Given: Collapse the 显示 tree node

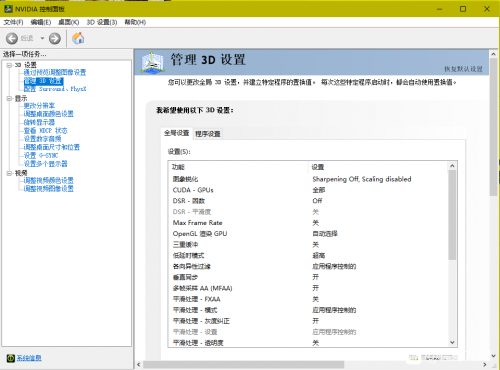Looking at the screenshot, I should click(9, 99).
